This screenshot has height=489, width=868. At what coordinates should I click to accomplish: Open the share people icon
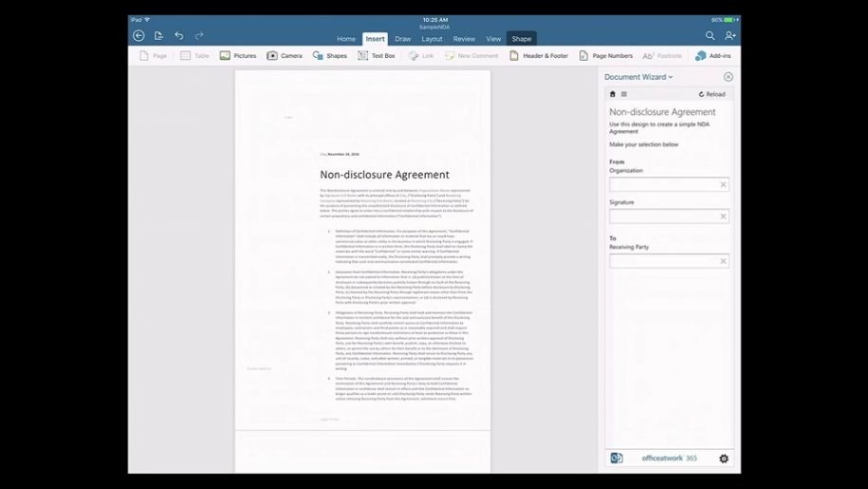(x=730, y=36)
